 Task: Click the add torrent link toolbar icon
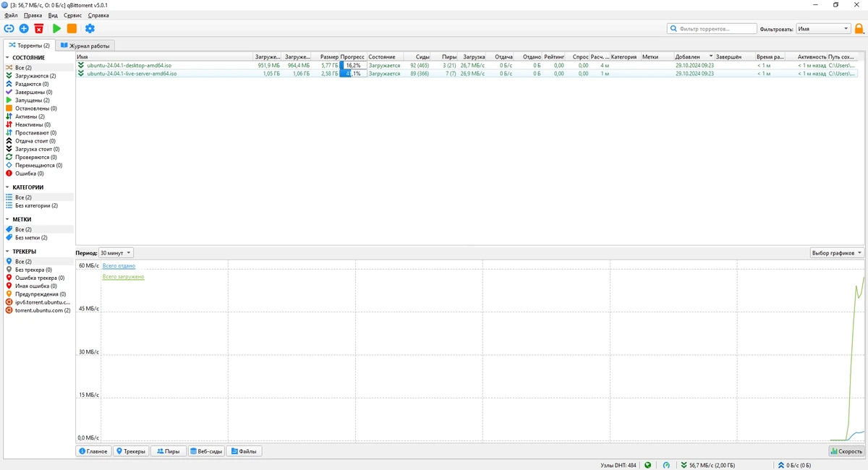[9, 28]
